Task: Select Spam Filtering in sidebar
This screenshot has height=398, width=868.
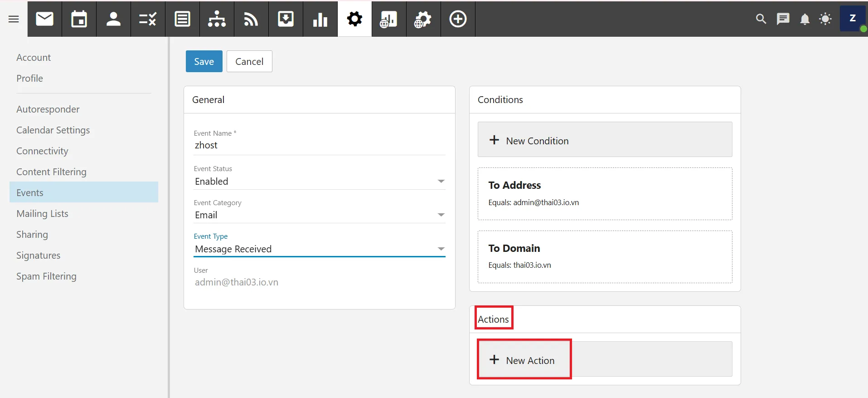Action: click(x=46, y=276)
